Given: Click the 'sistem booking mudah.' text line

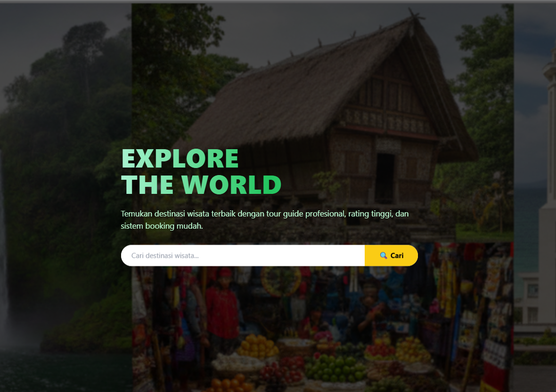Looking at the screenshot, I should (162, 226).
